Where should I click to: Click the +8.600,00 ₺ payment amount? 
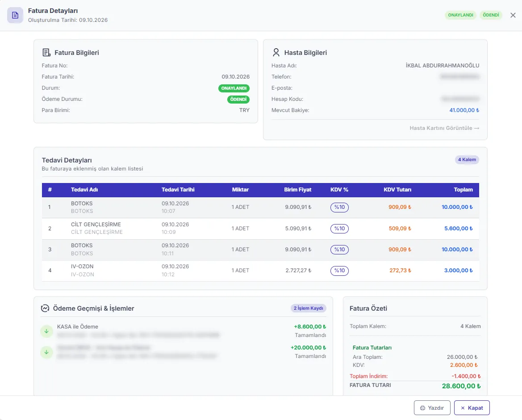click(x=310, y=327)
